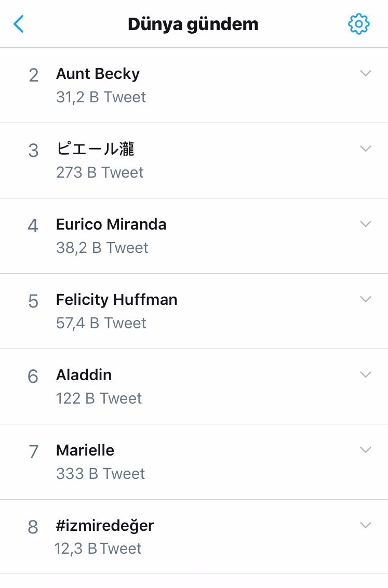
Task: Tap the back arrow icon
Action: 19,24
